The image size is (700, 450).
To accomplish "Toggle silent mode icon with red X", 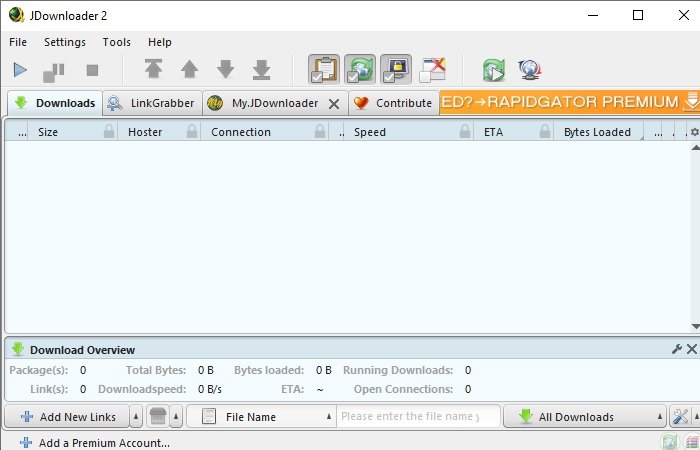I will pyautogui.click(x=432, y=70).
